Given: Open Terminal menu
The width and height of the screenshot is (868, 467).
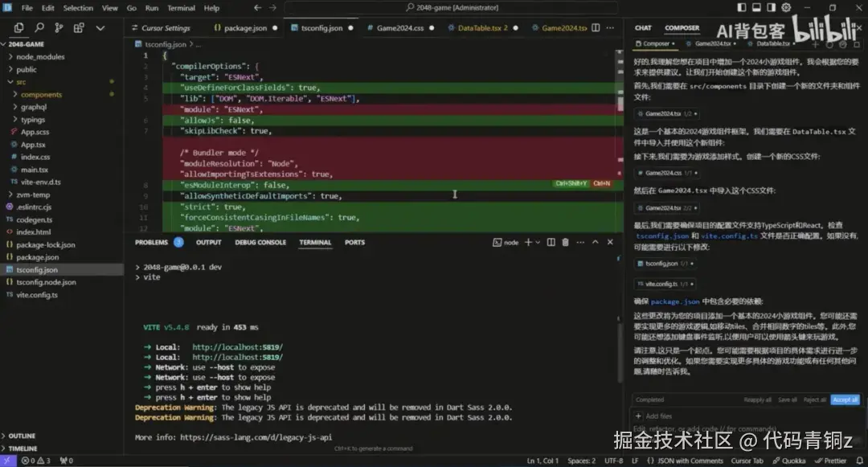Looking at the screenshot, I should tap(181, 8).
